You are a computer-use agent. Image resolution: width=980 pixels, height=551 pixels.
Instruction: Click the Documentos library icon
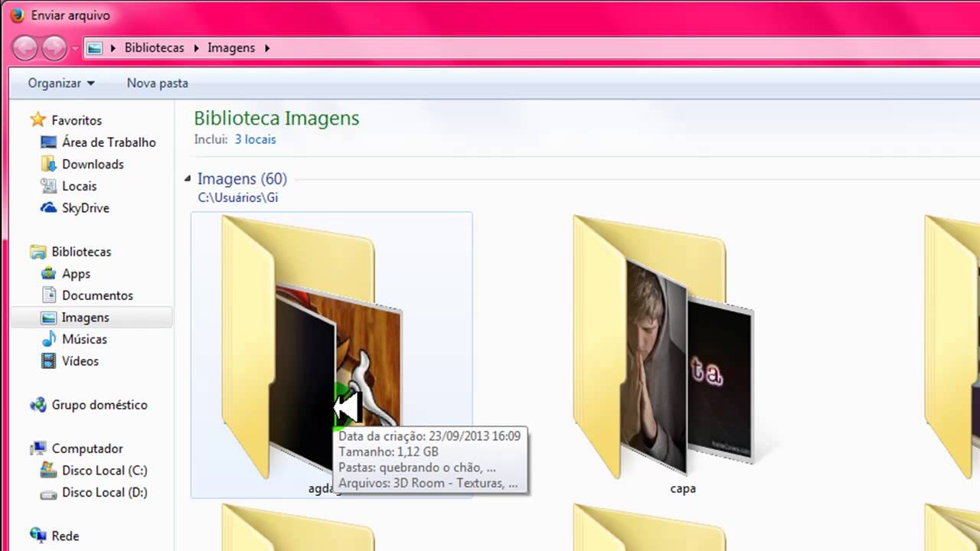click(x=49, y=295)
